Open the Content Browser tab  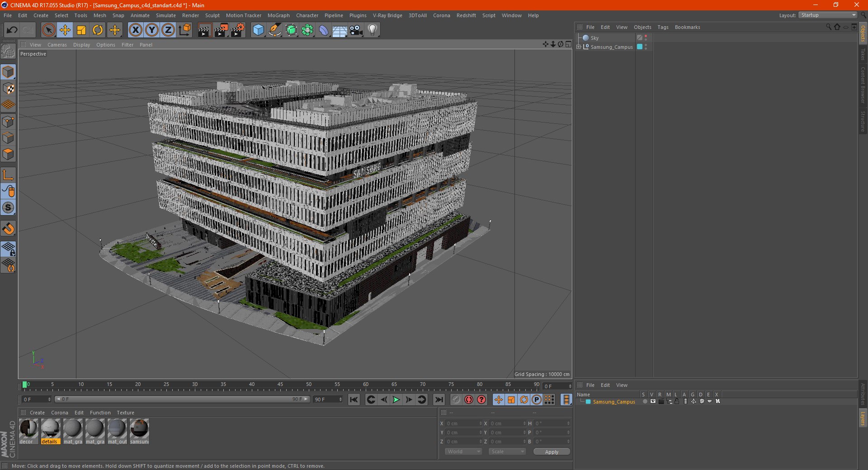click(863, 85)
